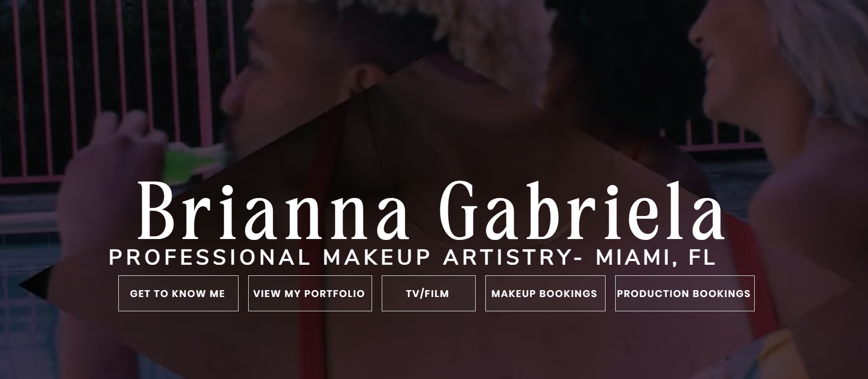Open the Get To Know Me page
The height and width of the screenshot is (379, 868).
coord(178,293)
